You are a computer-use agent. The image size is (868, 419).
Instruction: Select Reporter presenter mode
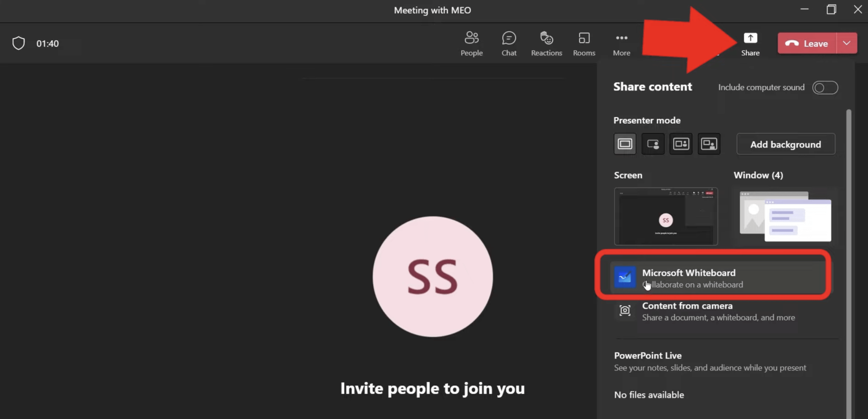coord(709,144)
